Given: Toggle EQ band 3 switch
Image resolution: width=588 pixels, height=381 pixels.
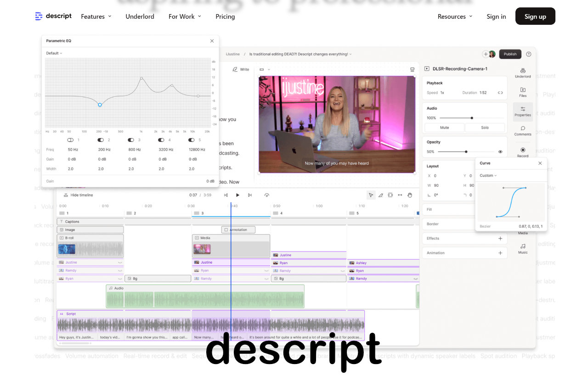Looking at the screenshot, I should (131, 140).
